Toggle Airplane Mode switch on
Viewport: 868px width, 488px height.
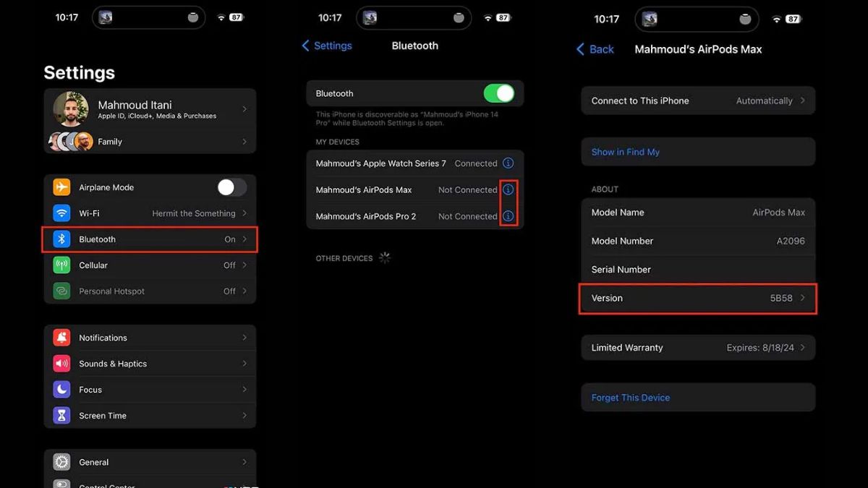(x=232, y=187)
